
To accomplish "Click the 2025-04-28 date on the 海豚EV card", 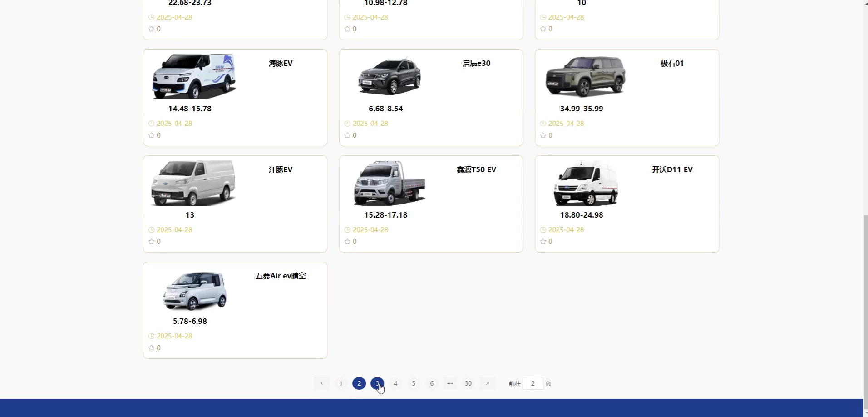I will (174, 124).
